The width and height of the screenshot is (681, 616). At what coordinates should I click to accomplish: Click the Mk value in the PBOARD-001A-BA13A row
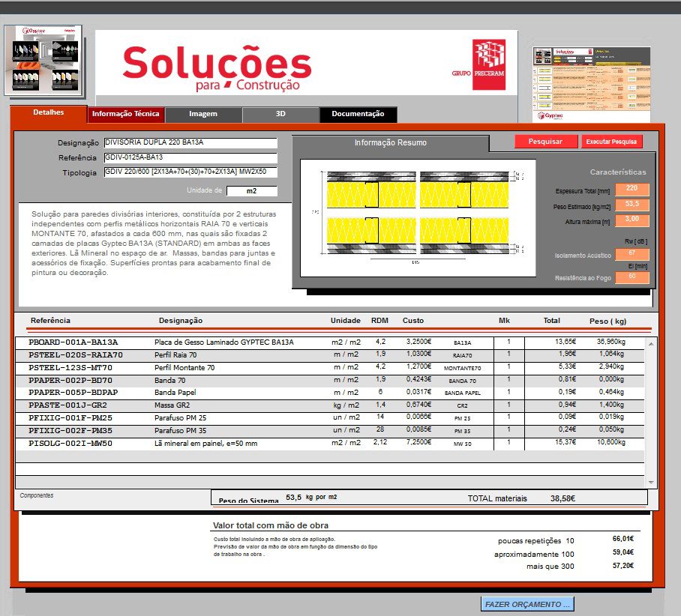tap(509, 342)
